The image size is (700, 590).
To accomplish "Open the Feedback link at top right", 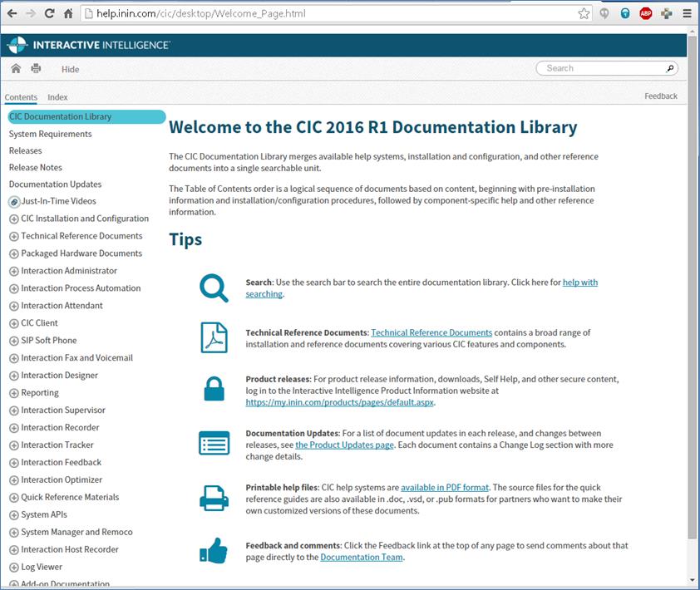I will tap(660, 96).
